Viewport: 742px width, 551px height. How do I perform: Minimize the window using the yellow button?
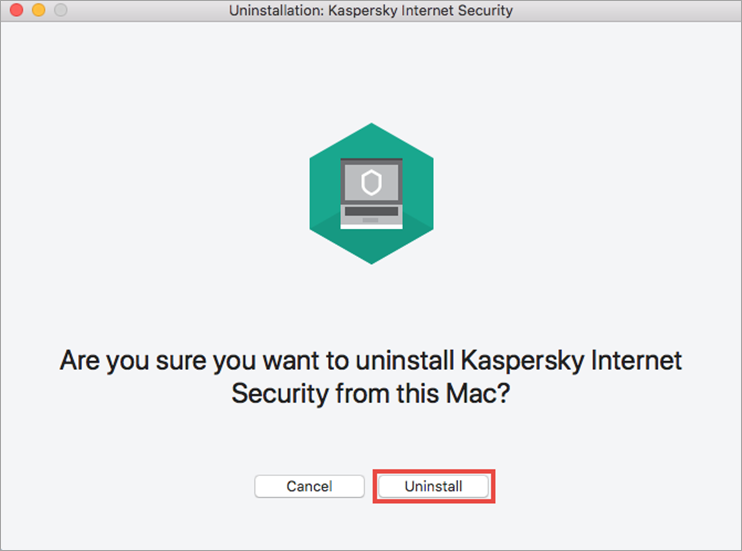(38, 10)
